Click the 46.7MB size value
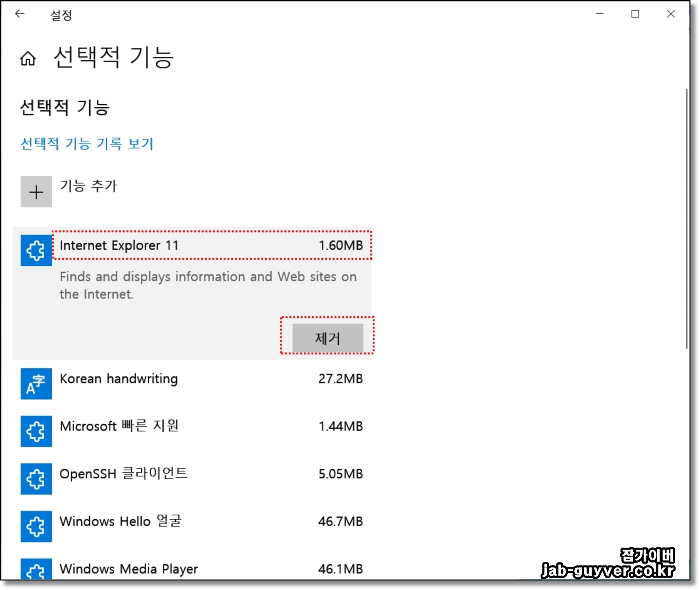Viewport: 700px width, 590px height. pos(341,521)
